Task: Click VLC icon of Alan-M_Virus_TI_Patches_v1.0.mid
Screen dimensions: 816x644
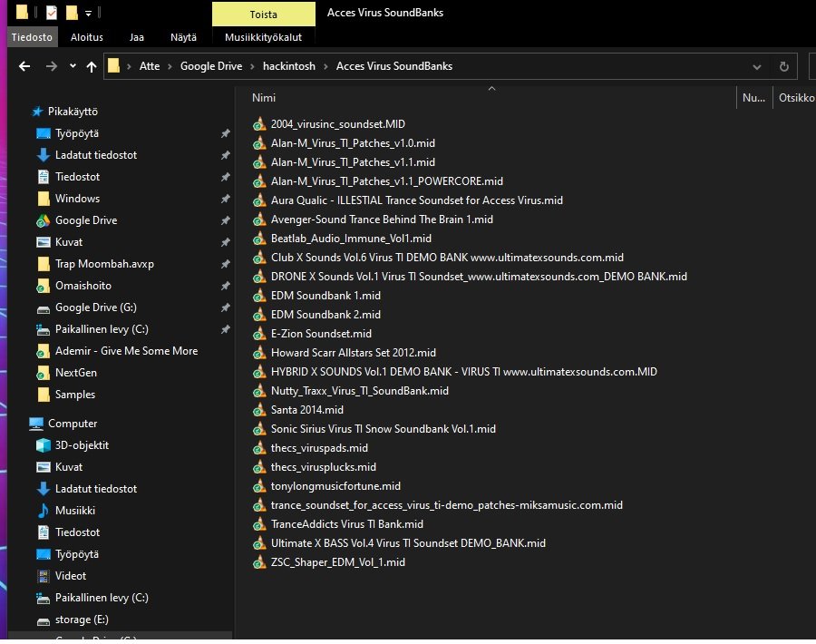Action: point(259,143)
